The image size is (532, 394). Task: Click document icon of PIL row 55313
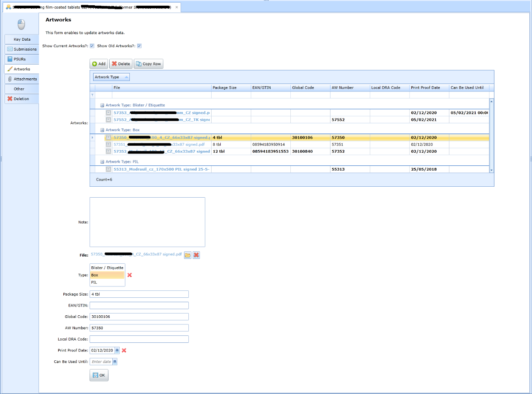pyautogui.click(x=108, y=169)
